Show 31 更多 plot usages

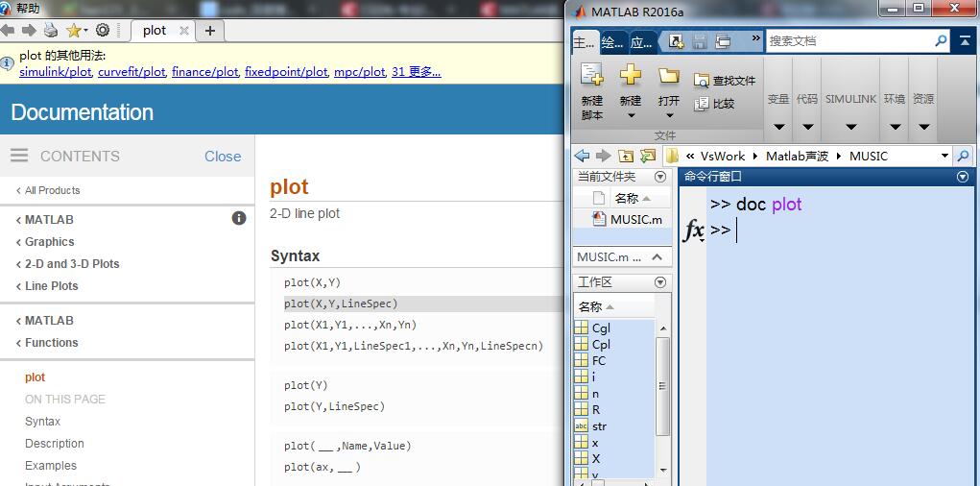pyautogui.click(x=417, y=72)
